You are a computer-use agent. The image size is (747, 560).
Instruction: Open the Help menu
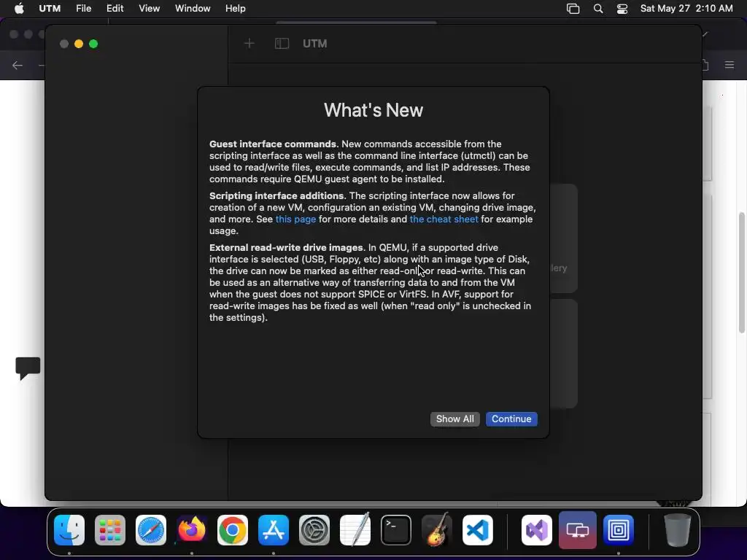[236, 9]
